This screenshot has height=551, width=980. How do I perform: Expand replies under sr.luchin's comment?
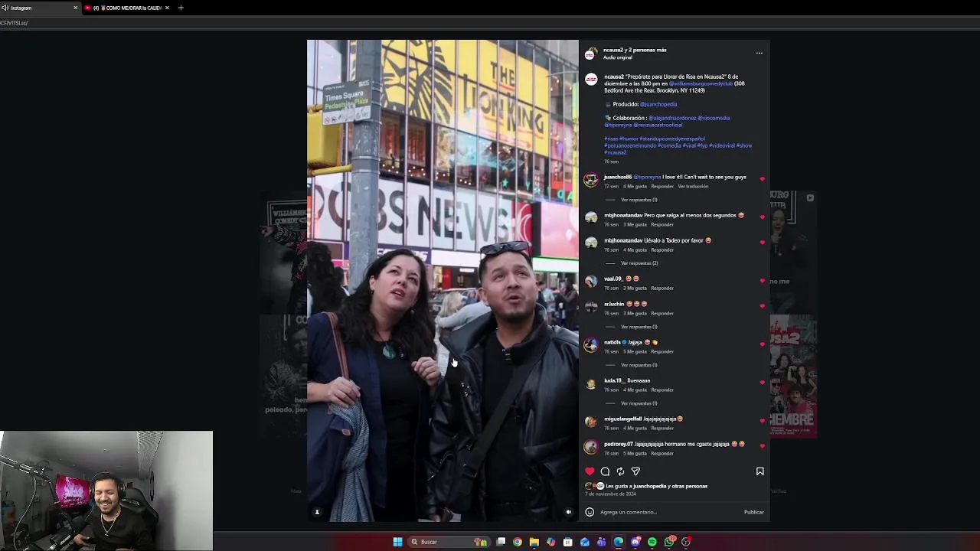click(639, 327)
